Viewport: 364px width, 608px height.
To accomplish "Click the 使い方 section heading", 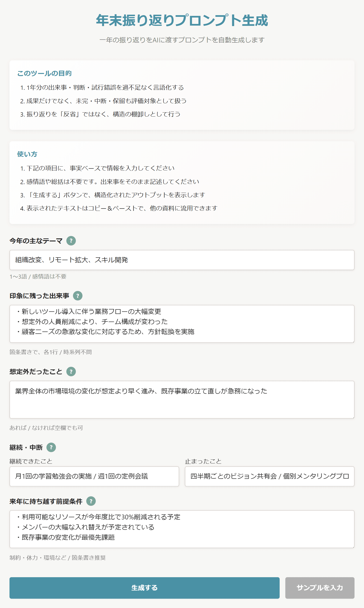I will click(27, 154).
